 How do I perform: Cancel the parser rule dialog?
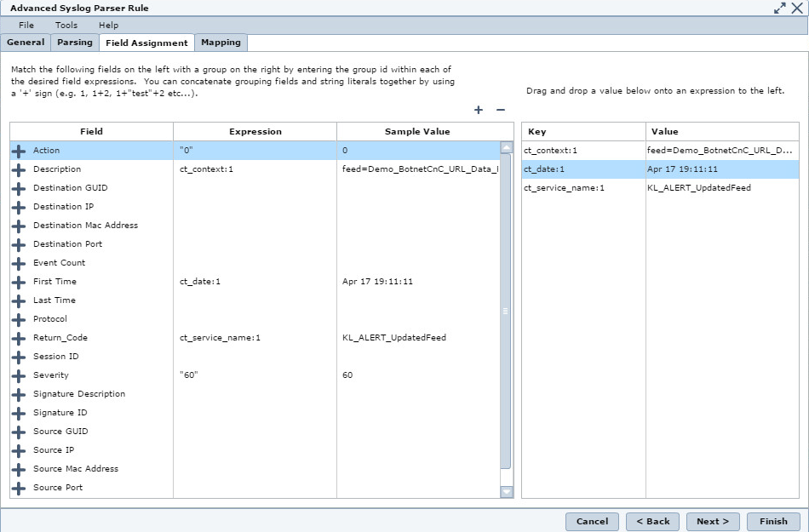click(x=592, y=521)
